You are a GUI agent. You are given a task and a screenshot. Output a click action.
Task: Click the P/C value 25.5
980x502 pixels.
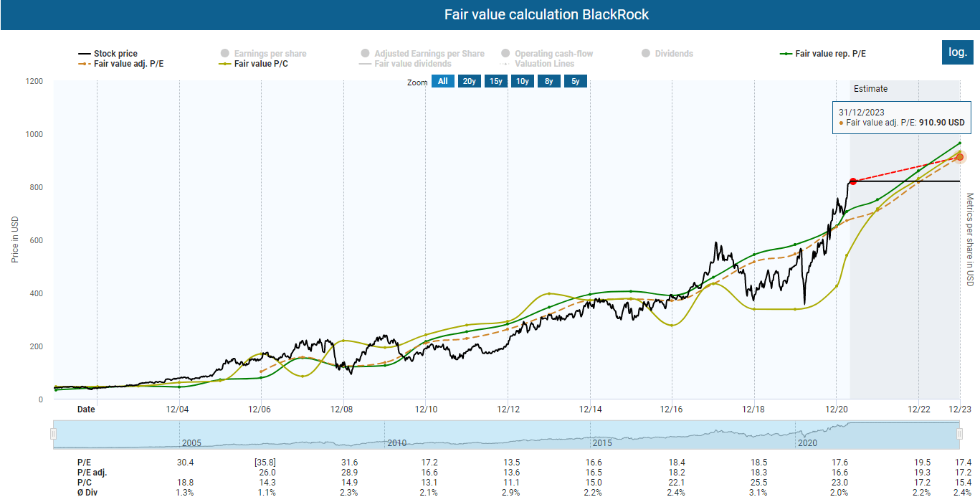[x=758, y=483]
